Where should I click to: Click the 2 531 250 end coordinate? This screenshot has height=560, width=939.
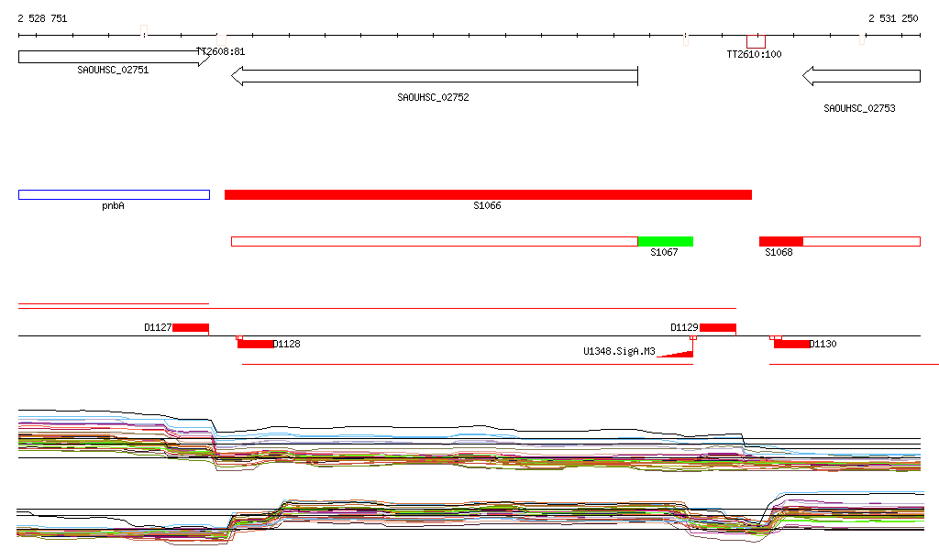(x=893, y=18)
